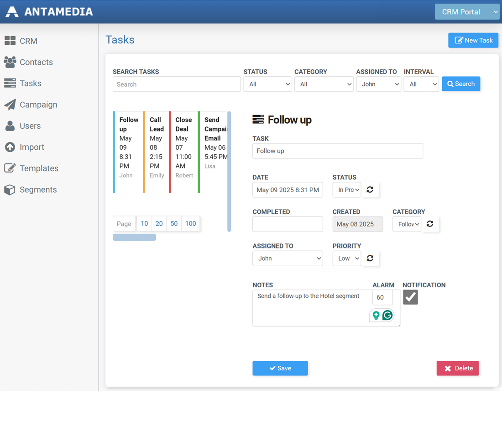Screen dimensions: 502x448
Task: Expand the Status filter dropdown
Action: 267,84
